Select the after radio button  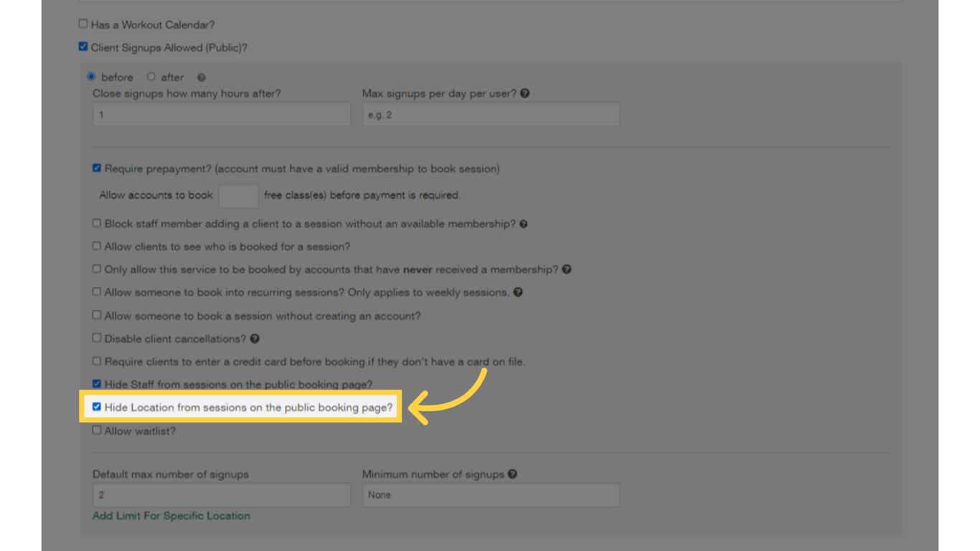coord(151,77)
